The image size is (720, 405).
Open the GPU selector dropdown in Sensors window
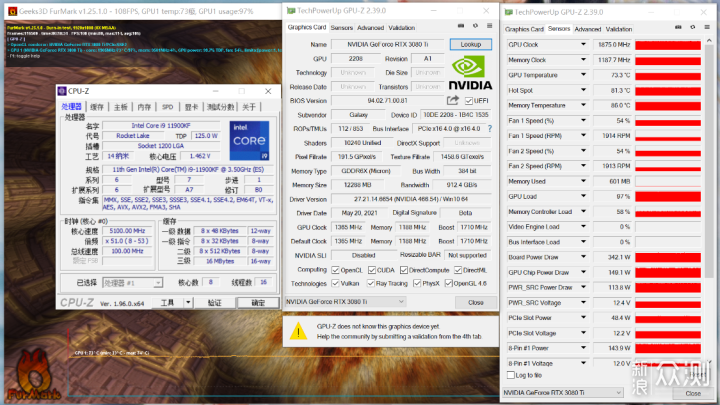(619, 393)
